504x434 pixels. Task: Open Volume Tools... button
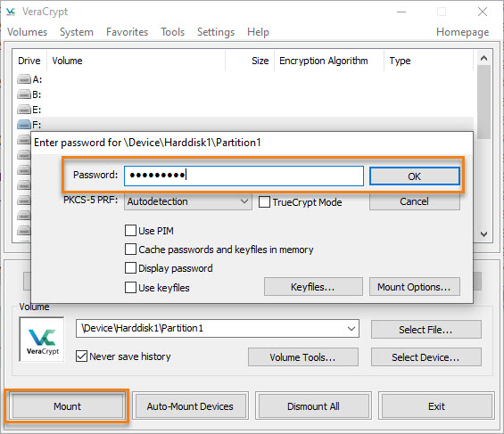click(x=302, y=357)
